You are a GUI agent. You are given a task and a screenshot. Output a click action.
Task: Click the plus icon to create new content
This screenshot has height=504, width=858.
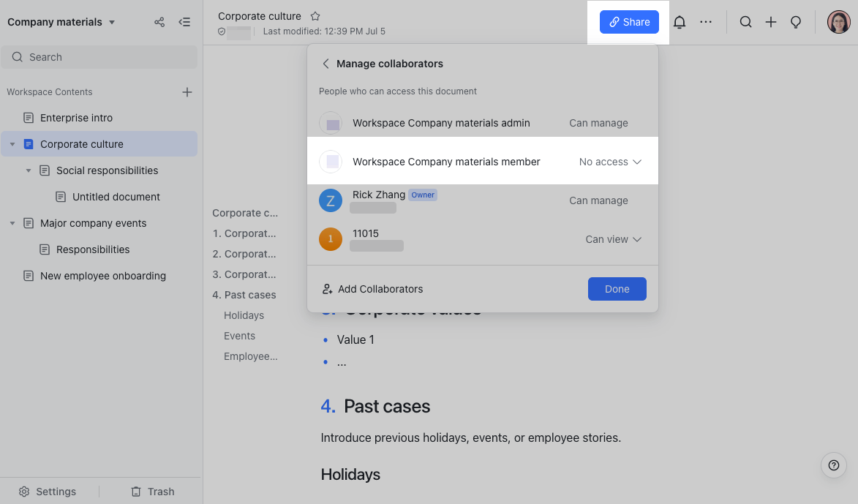tap(770, 22)
